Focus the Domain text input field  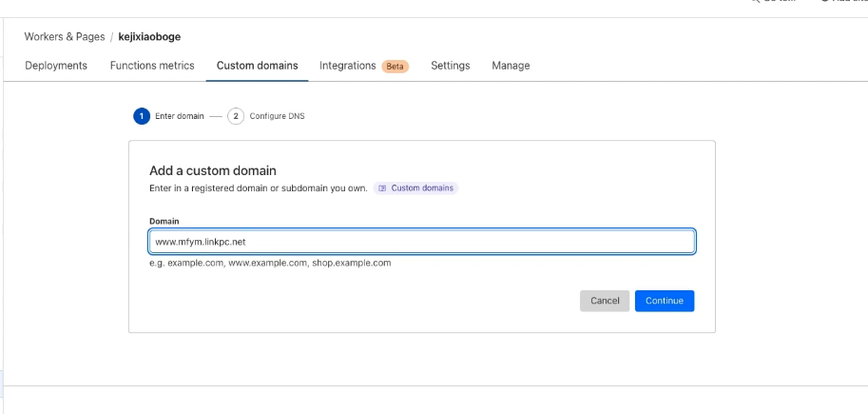tap(421, 242)
